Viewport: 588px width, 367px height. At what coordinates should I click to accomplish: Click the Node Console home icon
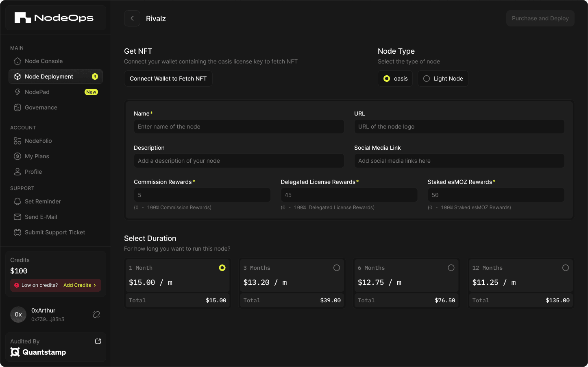[17, 61]
